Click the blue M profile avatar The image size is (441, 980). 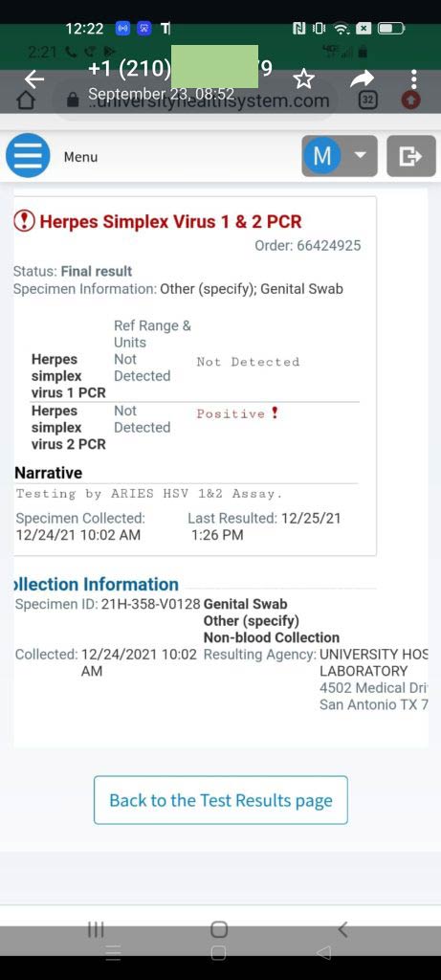321,156
